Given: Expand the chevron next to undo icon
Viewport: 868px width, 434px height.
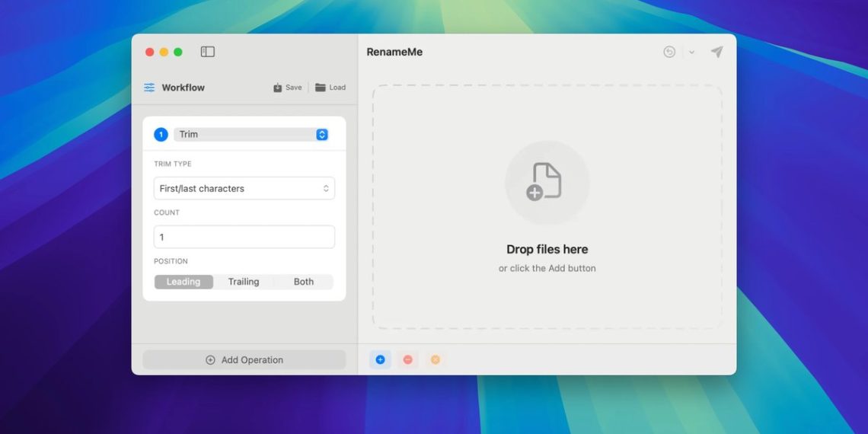Looking at the screenshot, I should click(x=691, y=53).
